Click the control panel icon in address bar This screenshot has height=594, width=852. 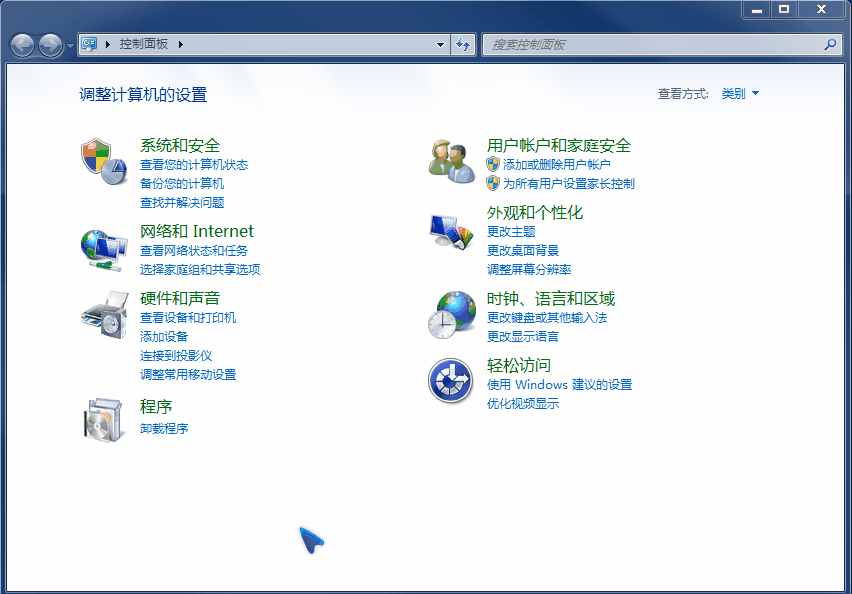click(x=89, y=44)
